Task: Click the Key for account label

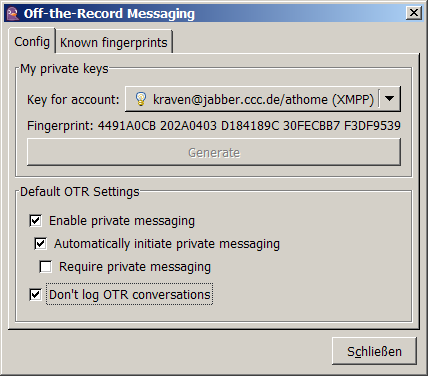Action: tap(73, 99)
